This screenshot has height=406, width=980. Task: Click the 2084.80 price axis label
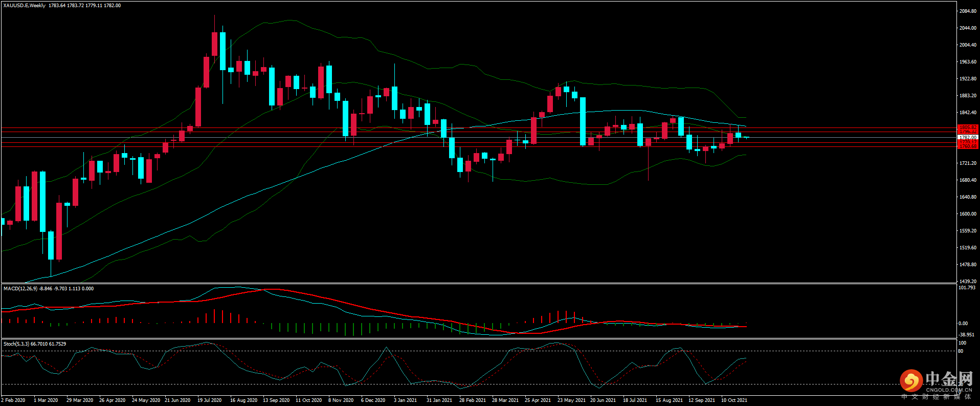pyautogui.click(x=968, y=11)
